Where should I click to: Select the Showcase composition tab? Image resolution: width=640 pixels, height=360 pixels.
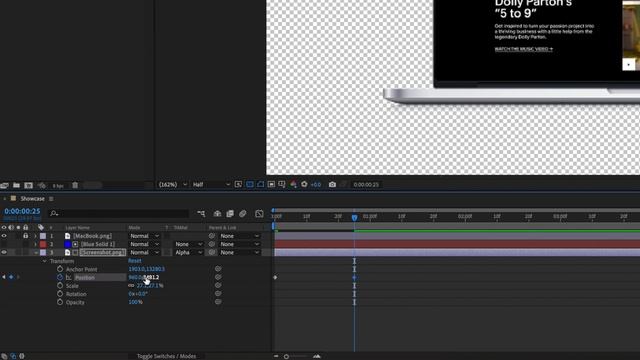[32, 199]
